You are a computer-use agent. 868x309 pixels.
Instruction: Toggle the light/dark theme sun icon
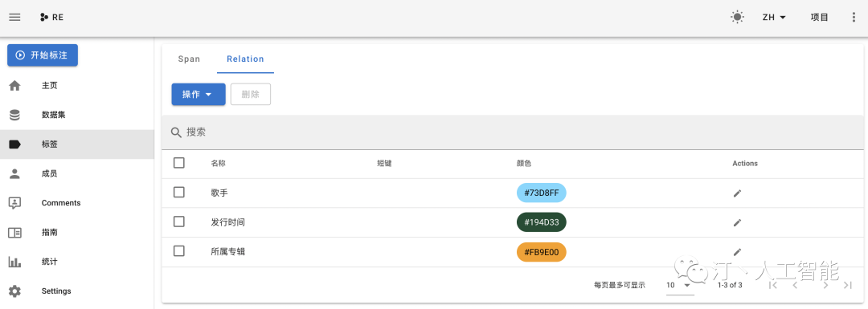click(737, 17)
